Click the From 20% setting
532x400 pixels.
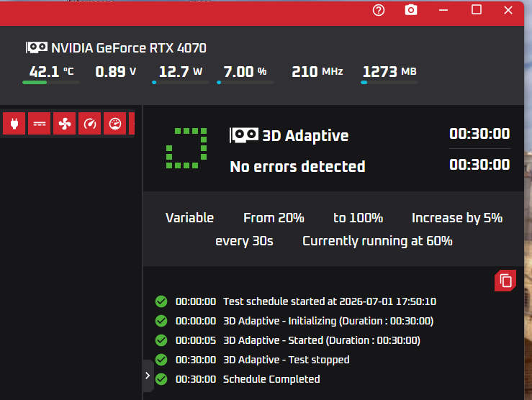point(274,218)
